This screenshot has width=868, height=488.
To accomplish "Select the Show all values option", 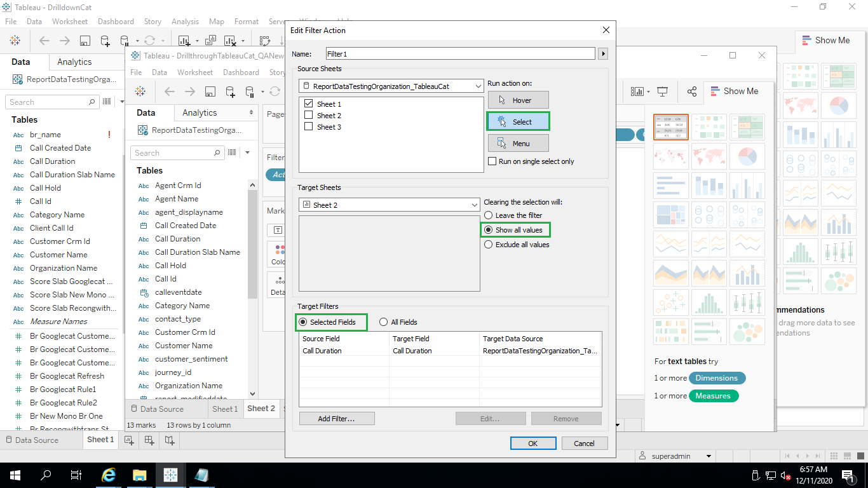I will pyautogui.click(x=489, y=230).
